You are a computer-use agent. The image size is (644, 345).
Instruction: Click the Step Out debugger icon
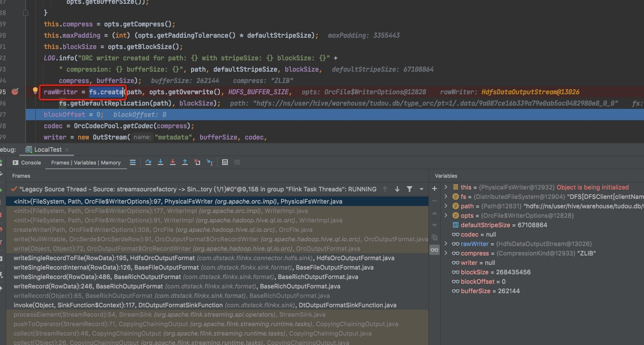click(x=185, y=162)
